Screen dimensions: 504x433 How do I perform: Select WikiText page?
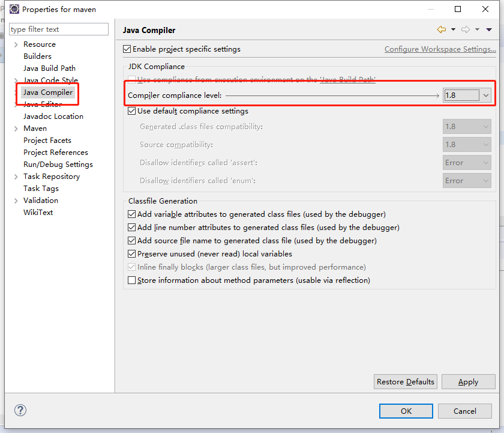[x=38, y=213]
